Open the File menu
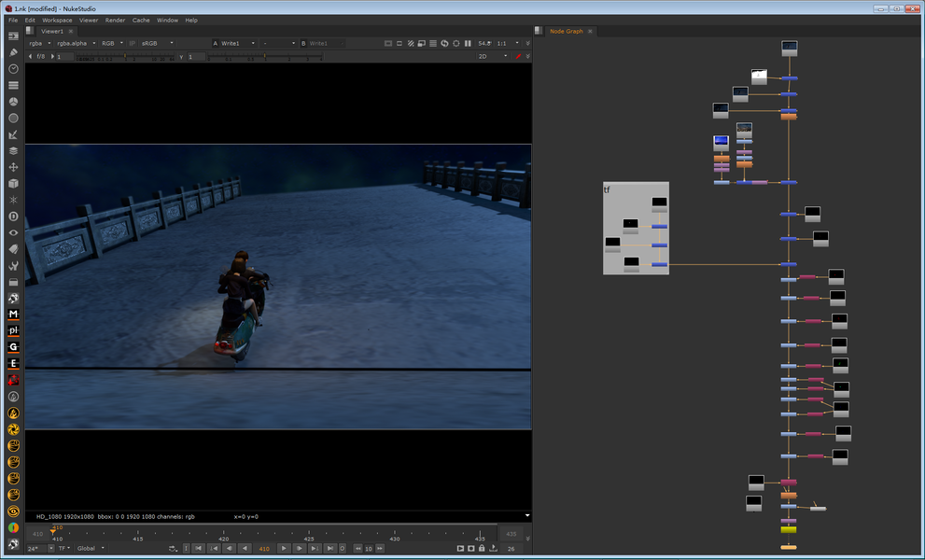 tap(13, 20)
